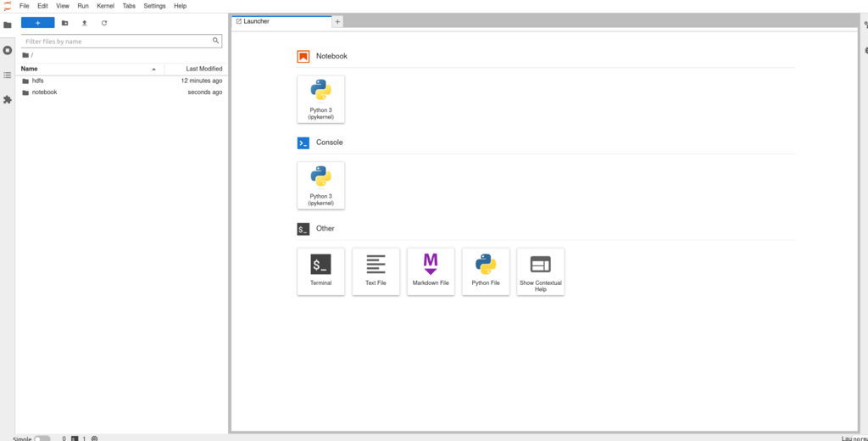Create a new Python 3 notebook
868x441 pixels.
tap(320, 99)
